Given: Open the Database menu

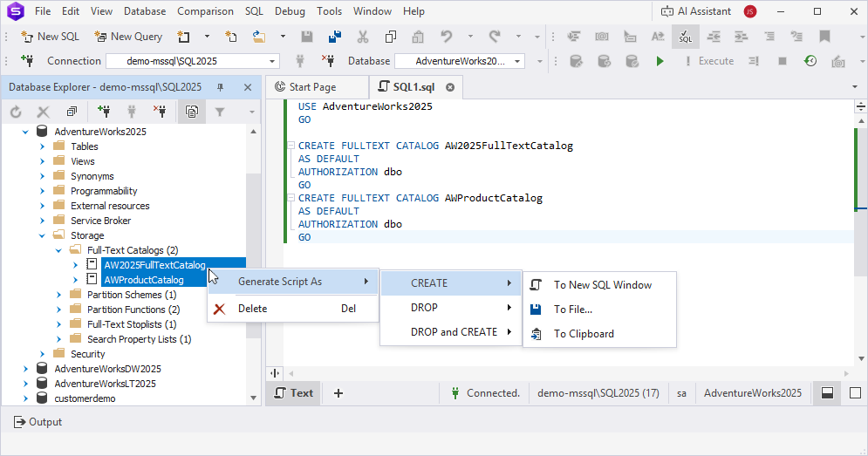Looking at the screenshot, I should pyautogui.click(x=145, y=11).
